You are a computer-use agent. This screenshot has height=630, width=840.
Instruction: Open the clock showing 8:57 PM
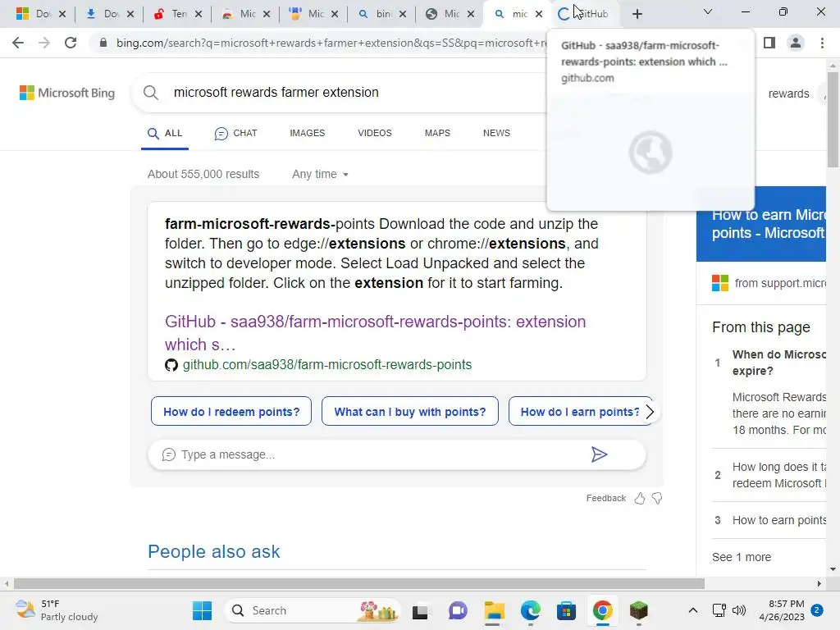click(782, 610)
